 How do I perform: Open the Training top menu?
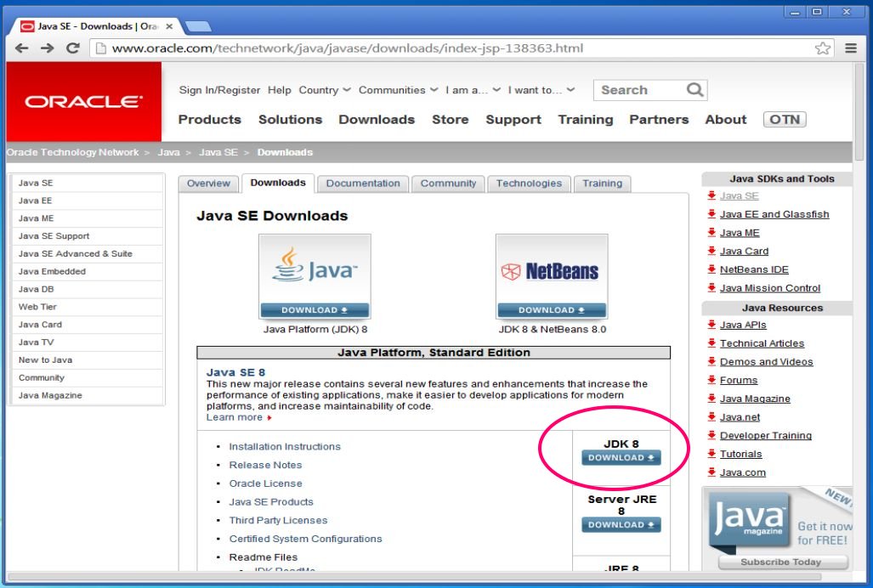click(x=585, y=120)
